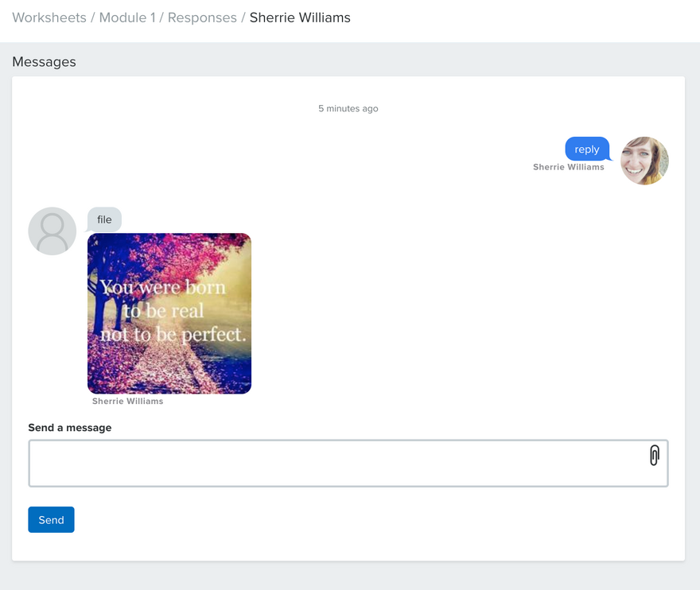Go to the Worksheets breadcrumb

tap(49, 17)
